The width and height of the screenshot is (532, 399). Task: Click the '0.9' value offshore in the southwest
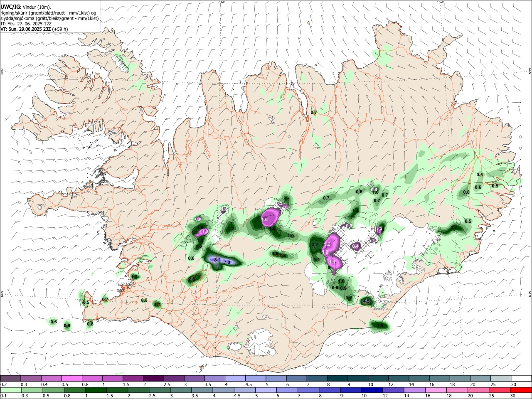click(67, 325)
